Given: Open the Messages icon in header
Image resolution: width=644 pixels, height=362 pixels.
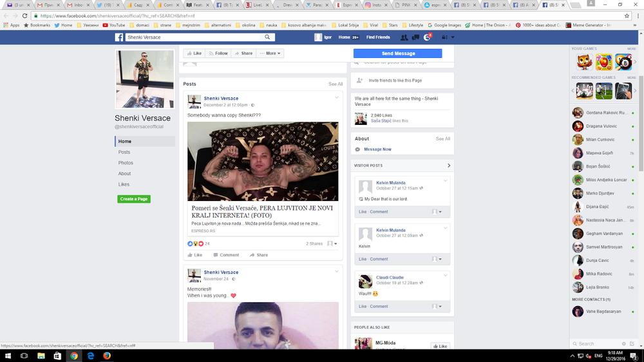Looking at the screenshot, I should tap(415, 37).
